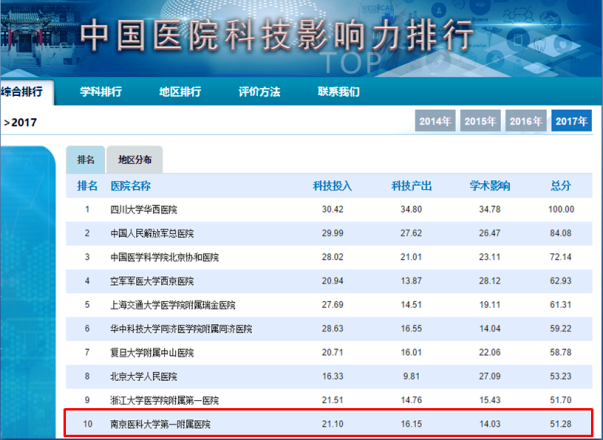Open 中国人民解放军总医院 hospital entry
This screenshot has height=440, width=603.
[x=152, y=233]
